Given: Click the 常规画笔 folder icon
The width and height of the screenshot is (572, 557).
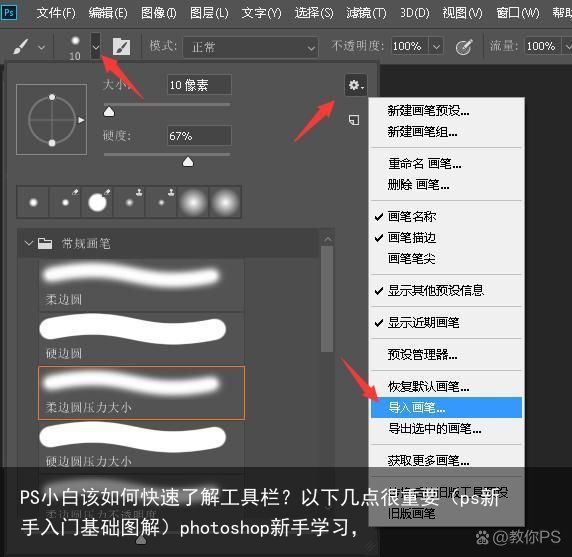Looking at the screenshot, I should pyautogui.click(x=45, y=243).
